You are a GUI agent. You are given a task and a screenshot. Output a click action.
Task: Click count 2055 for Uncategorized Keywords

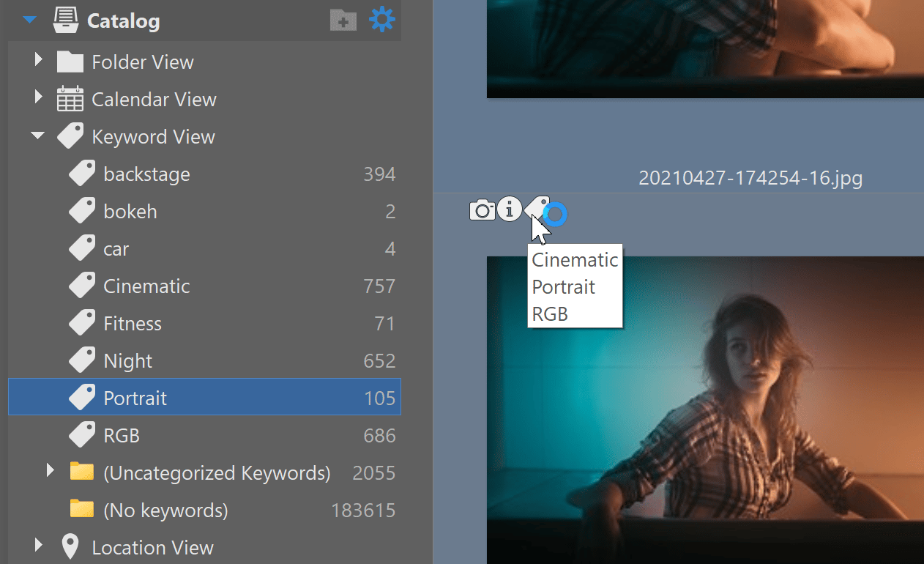(374, 473)
